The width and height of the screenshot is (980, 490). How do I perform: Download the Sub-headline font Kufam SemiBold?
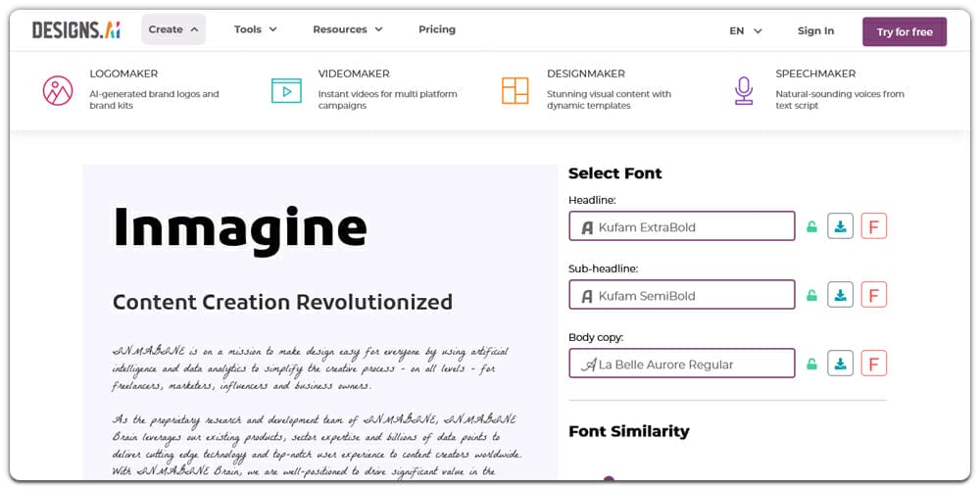[840, 295]
